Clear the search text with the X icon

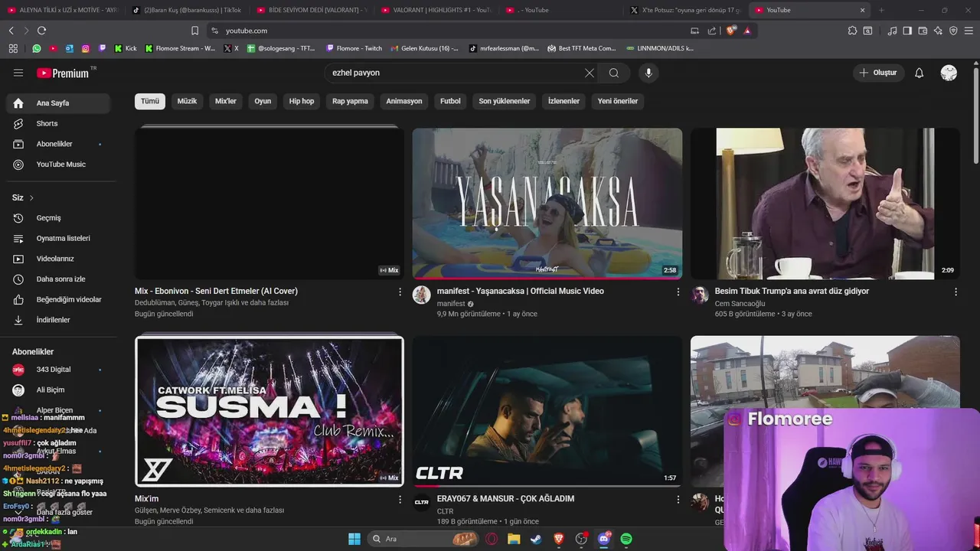(x=590, y=73)
